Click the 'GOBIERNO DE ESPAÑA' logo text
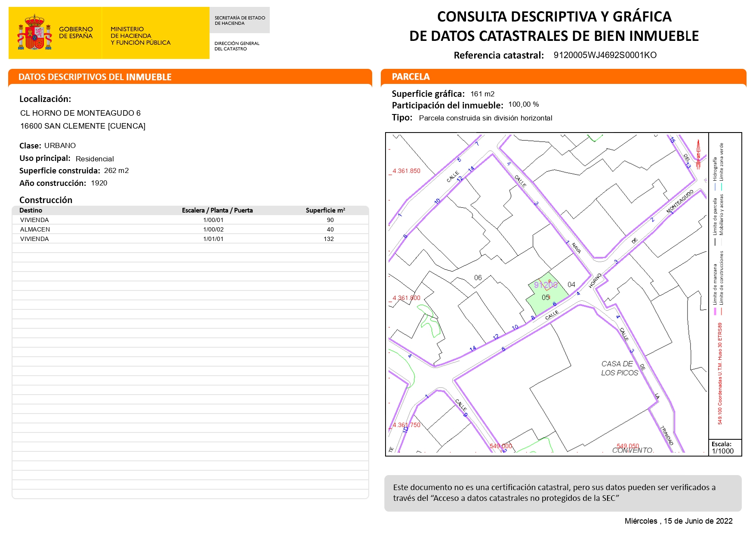This screenshot has height=534, width=756. coord(76,33)
